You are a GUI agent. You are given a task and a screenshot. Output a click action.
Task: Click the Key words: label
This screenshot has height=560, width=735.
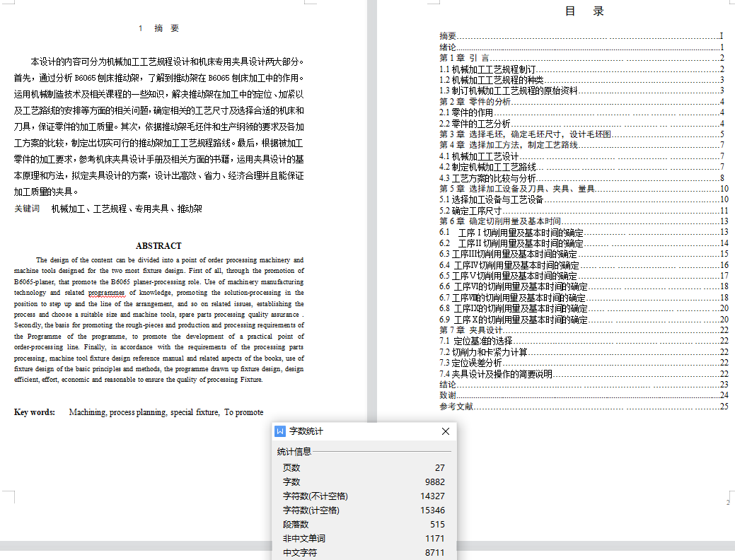coord(34,412)
